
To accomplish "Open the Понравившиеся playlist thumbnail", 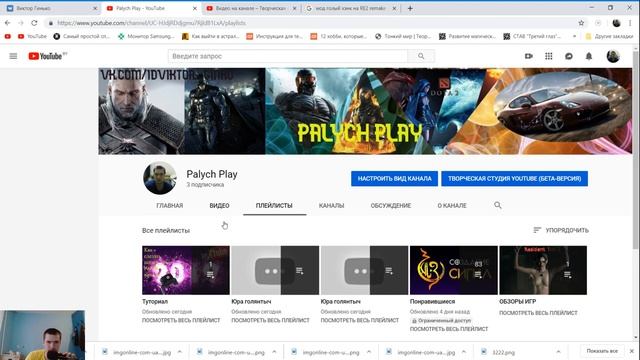I will (453, 270).
